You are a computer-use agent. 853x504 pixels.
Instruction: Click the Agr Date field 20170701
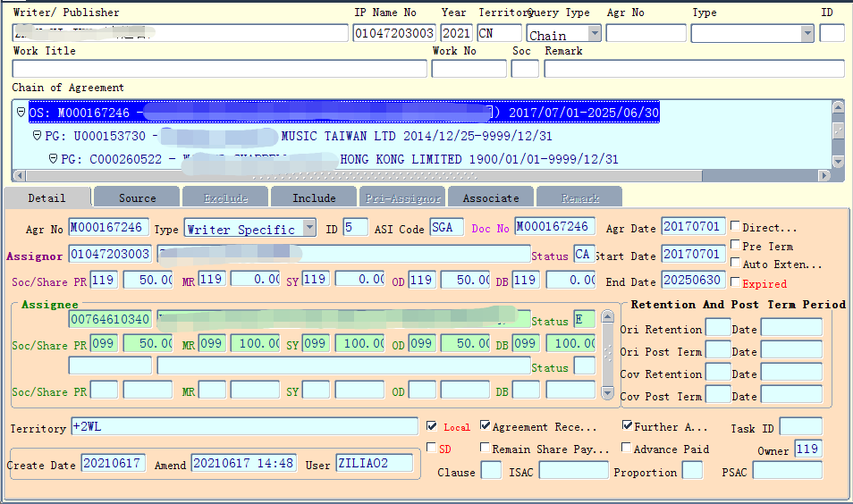point(693,226)
